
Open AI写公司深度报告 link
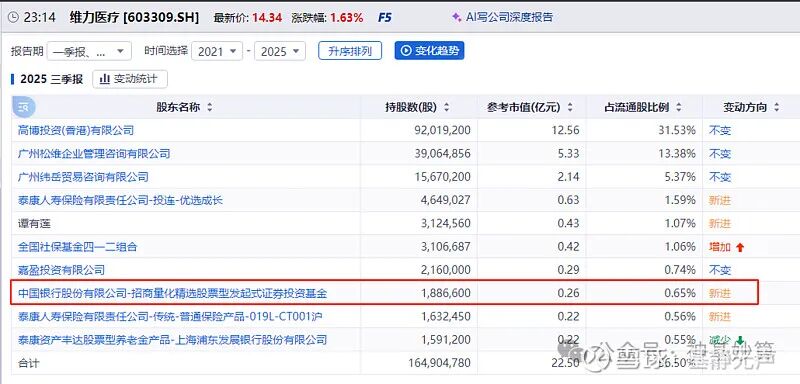[509, 17]
